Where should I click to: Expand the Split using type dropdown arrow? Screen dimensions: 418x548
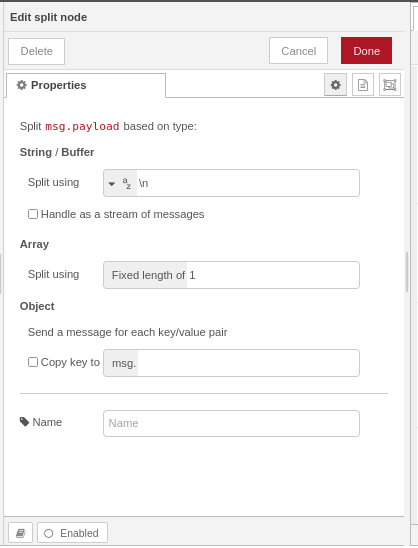point(112,183)
